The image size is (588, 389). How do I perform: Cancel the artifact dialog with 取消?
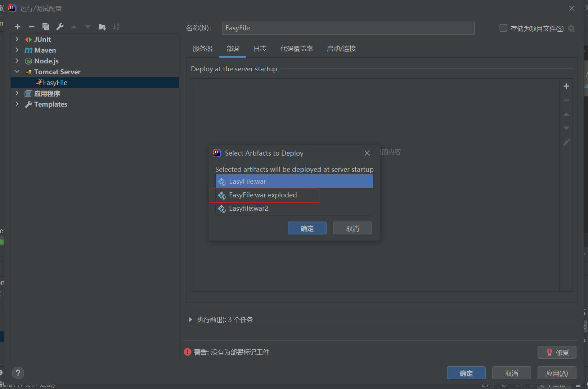pyautogui.click(x=353, y=228)
